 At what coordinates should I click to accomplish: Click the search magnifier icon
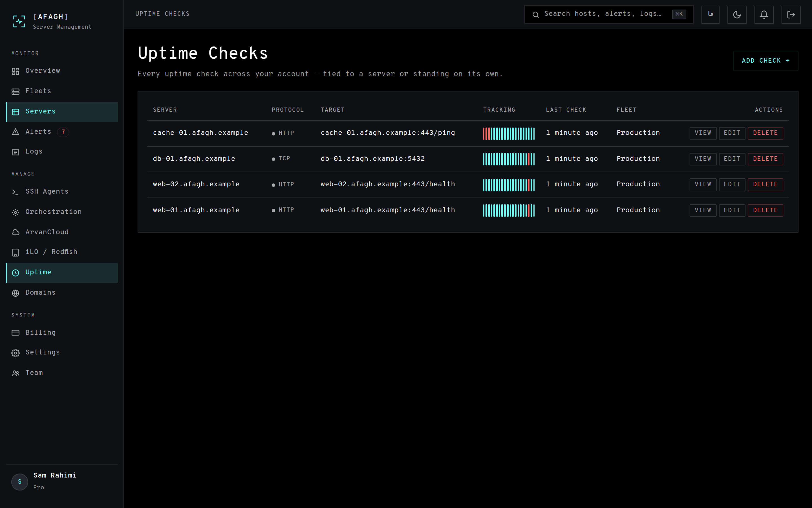535,14
